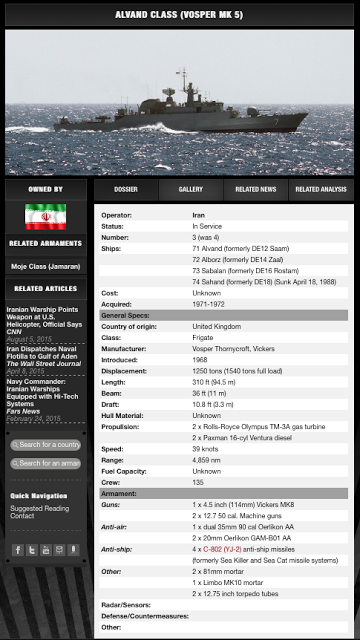Click the missile icon beside email
Viewport: 360px width, 640px height.
coord(73,550)
